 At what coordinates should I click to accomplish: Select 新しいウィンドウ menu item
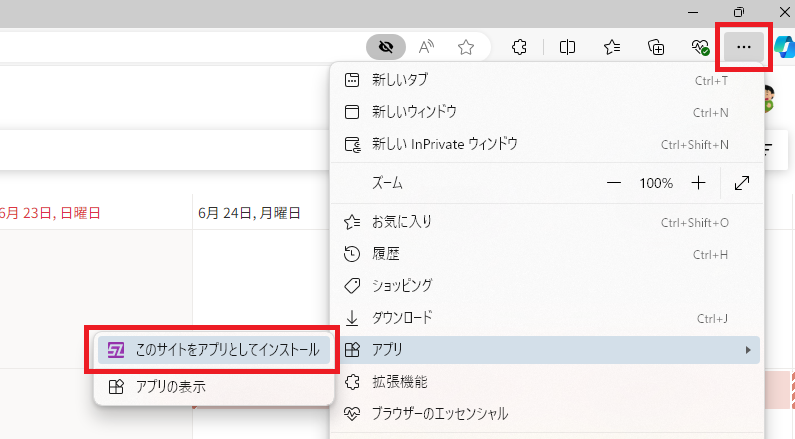click(x=547, y=112)
